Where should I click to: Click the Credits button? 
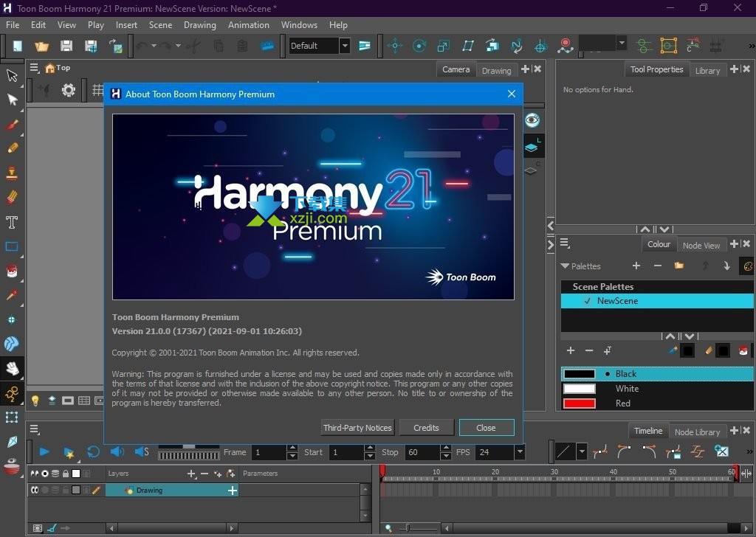(x=426, y=428)
